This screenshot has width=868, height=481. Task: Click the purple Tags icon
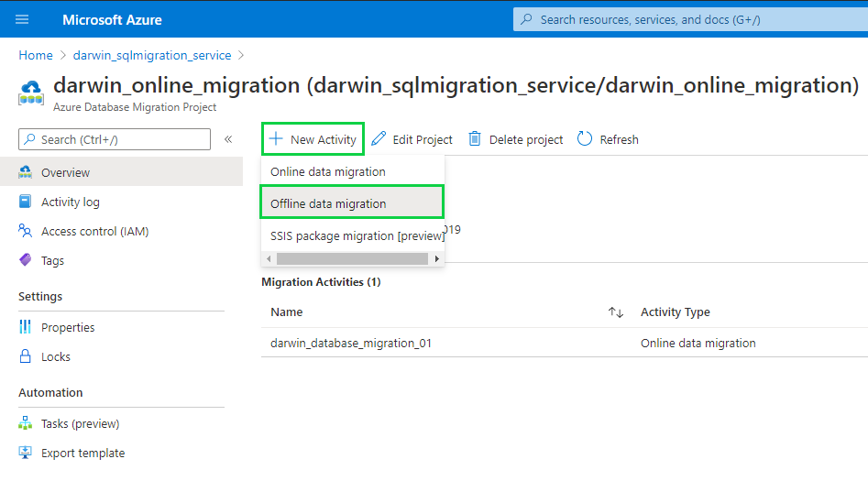[x=26, y=259]
